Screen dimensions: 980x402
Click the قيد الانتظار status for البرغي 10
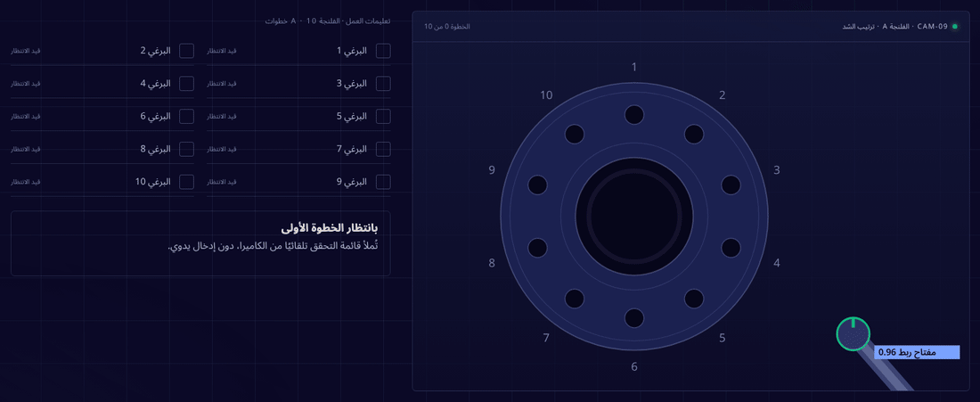(26, 182)
